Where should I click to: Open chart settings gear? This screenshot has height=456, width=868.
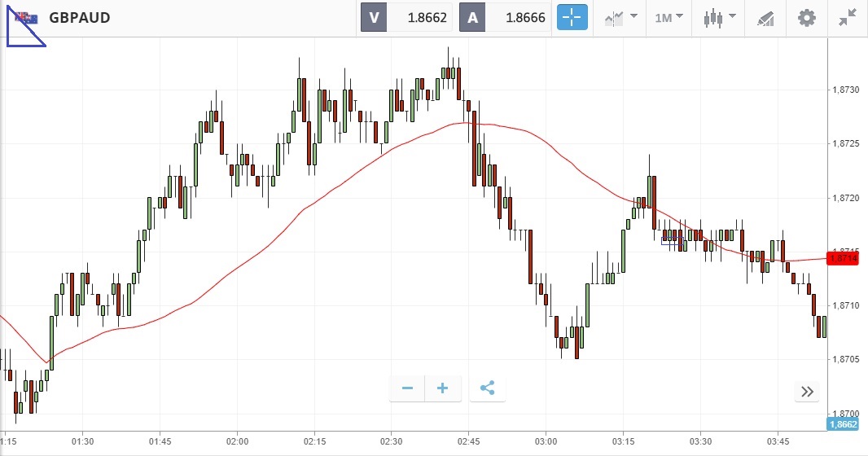click(806, 18)
